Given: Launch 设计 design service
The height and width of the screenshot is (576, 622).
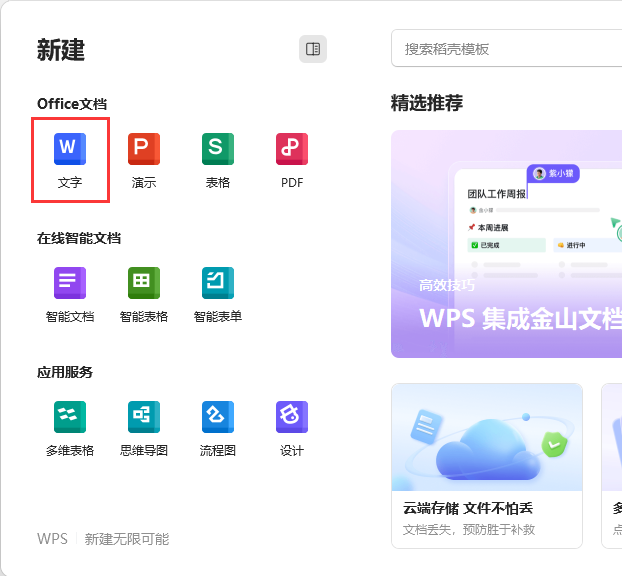Looking at the screenshot, I should click(x=292, y=429).
